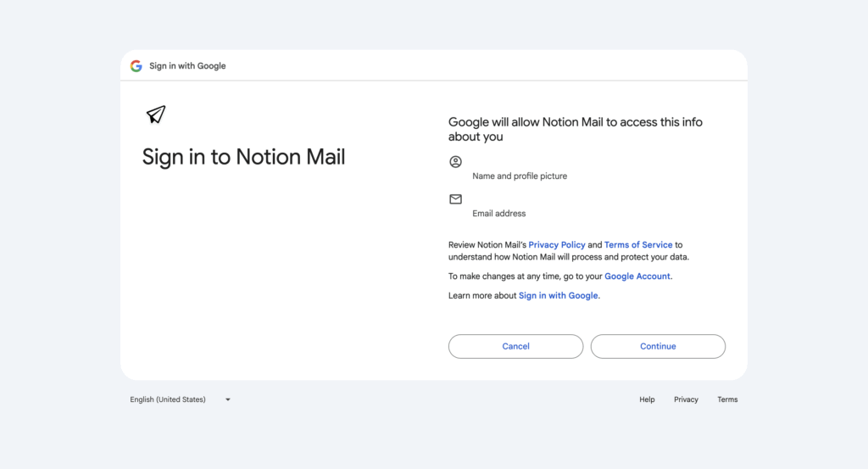Click the Privacy footer link
Viewport: 868px width, 469px height.
tap(686, 399)
